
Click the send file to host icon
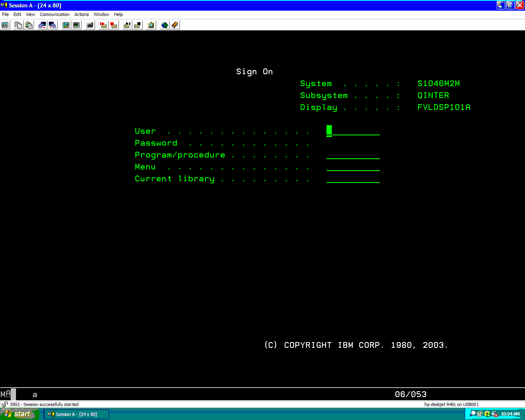[x=42, y=25]
